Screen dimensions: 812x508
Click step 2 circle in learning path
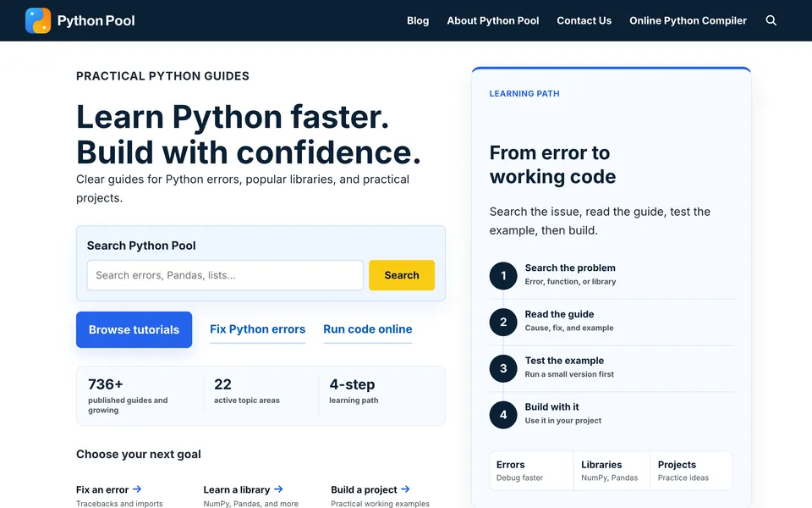[x=503, y=322]
